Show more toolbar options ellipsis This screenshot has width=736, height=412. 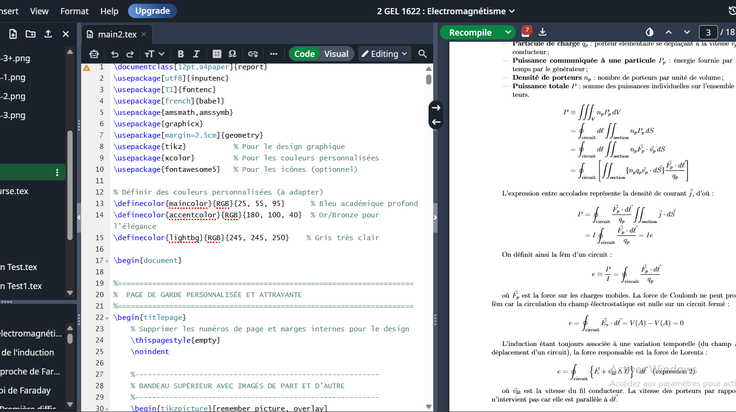[274, 54]
